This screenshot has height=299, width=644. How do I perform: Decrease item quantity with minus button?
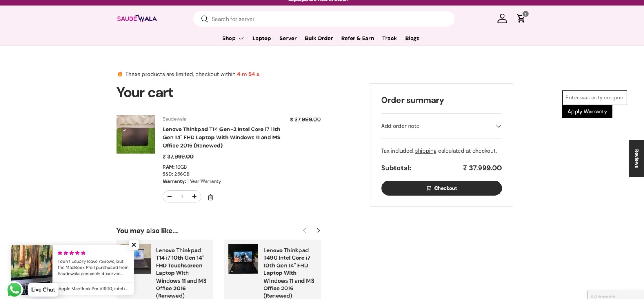click(x=170, y=196)
